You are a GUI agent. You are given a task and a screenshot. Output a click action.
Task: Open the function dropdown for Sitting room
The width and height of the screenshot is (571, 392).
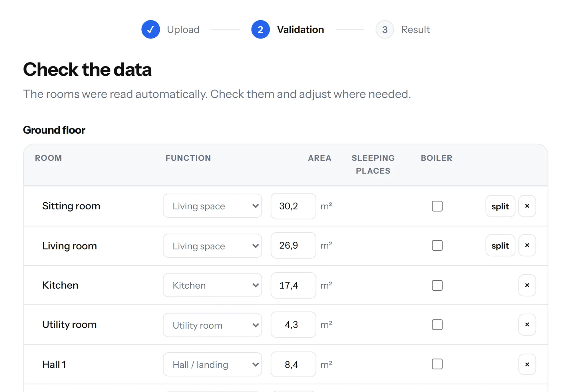click(212, 206)
